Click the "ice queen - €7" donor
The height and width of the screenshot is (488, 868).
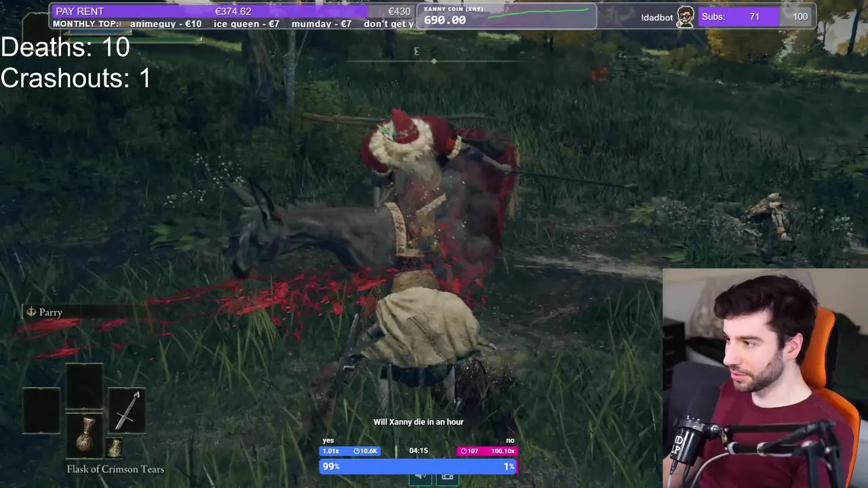tap(247, 24)
